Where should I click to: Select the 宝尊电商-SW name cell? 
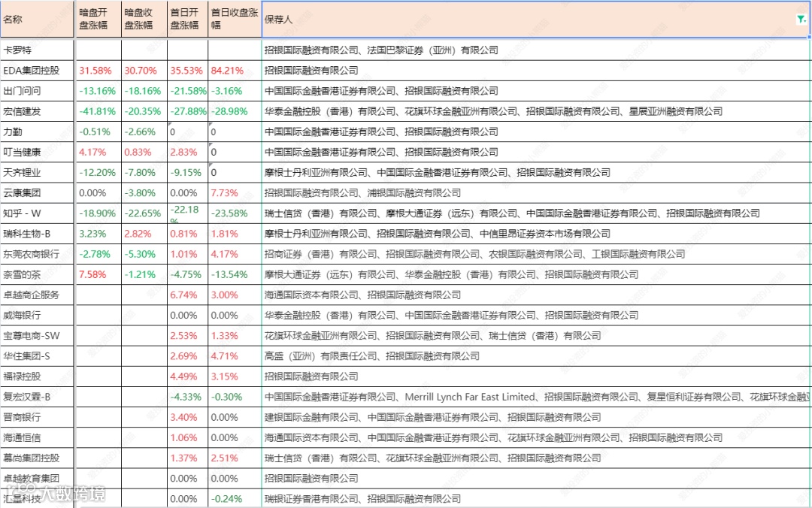click(x=38, y=336)
